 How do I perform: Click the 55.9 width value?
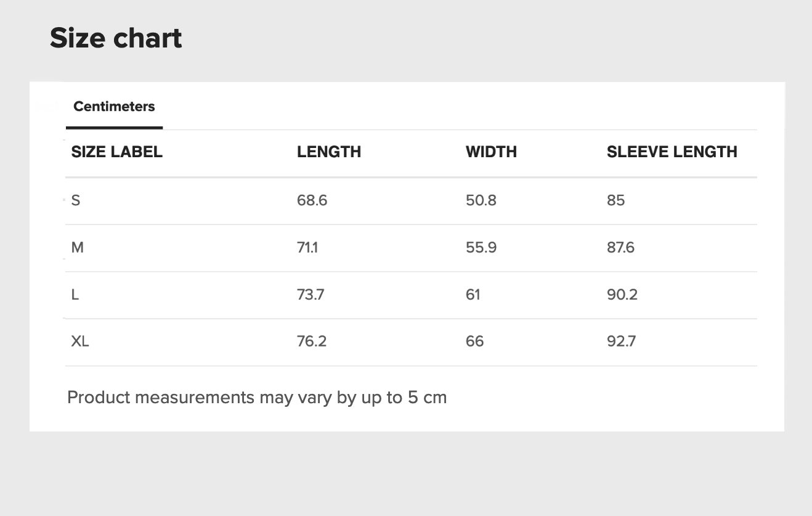click(481, 248)
